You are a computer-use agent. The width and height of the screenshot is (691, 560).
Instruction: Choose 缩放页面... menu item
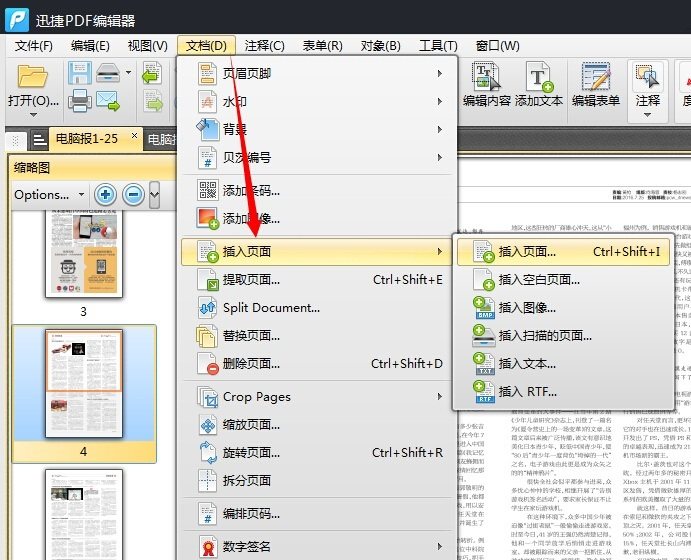317,425
